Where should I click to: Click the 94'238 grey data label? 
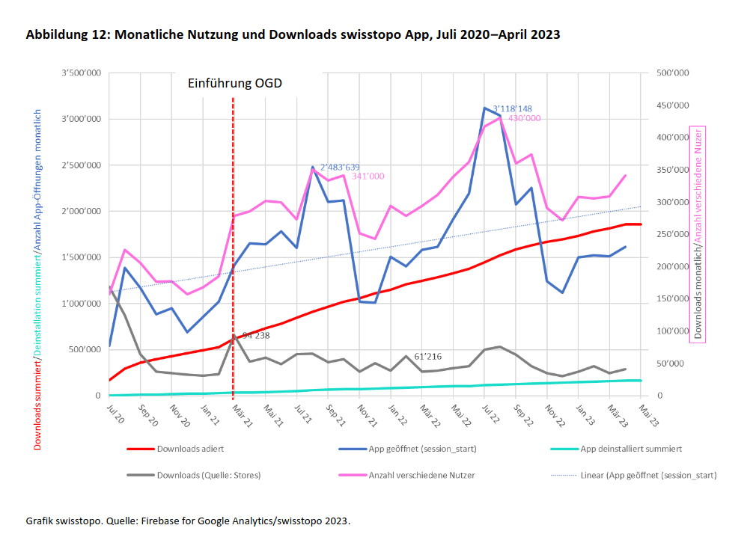coord(256,335)
